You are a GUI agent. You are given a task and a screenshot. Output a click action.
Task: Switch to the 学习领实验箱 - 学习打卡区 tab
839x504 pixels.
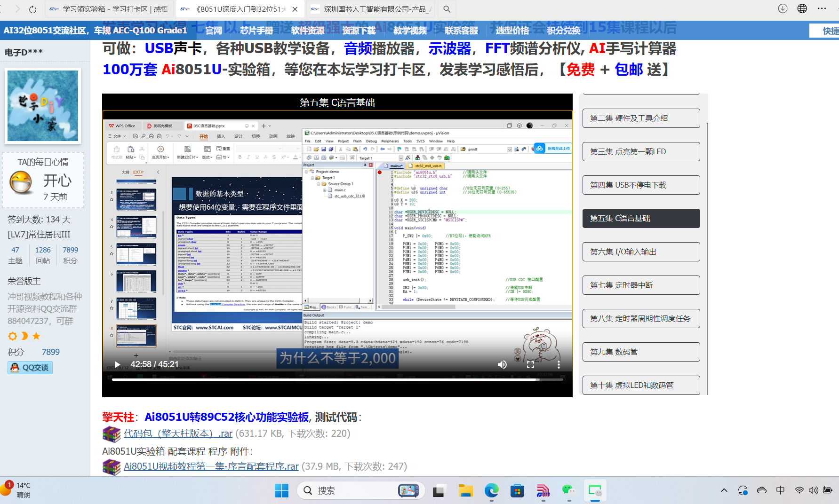(x=109, y=9)
